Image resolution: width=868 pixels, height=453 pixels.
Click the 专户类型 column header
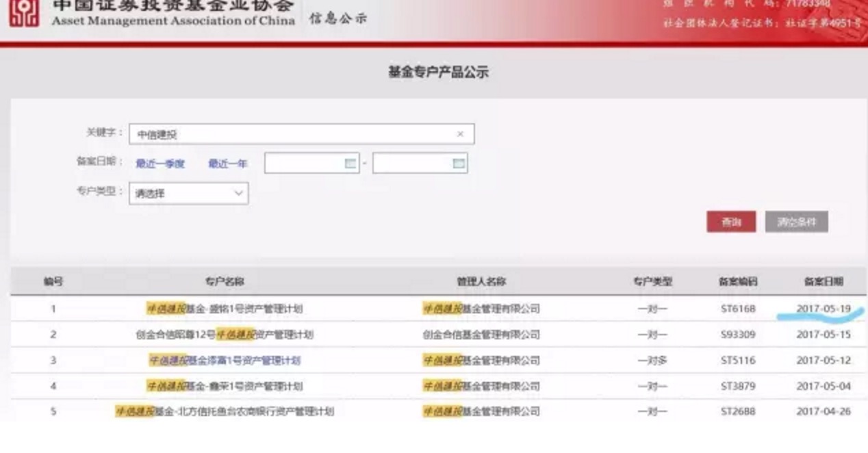[652, 281]
